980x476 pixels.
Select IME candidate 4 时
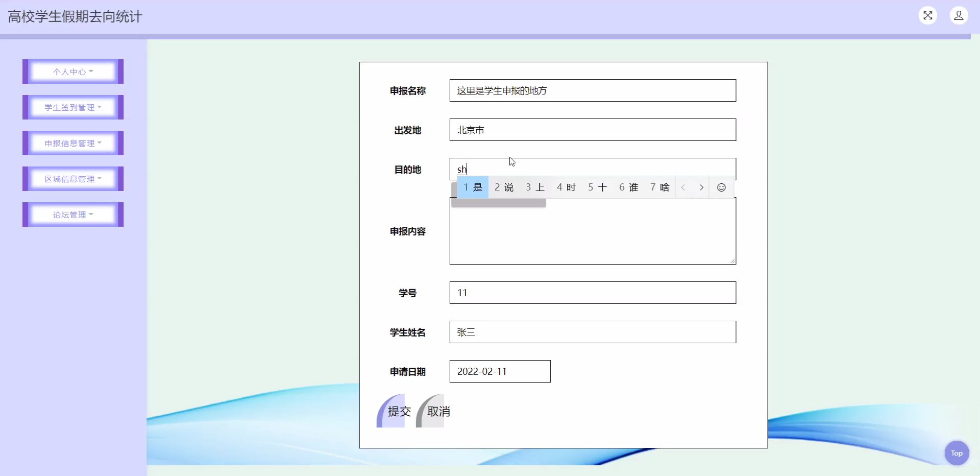567,187
